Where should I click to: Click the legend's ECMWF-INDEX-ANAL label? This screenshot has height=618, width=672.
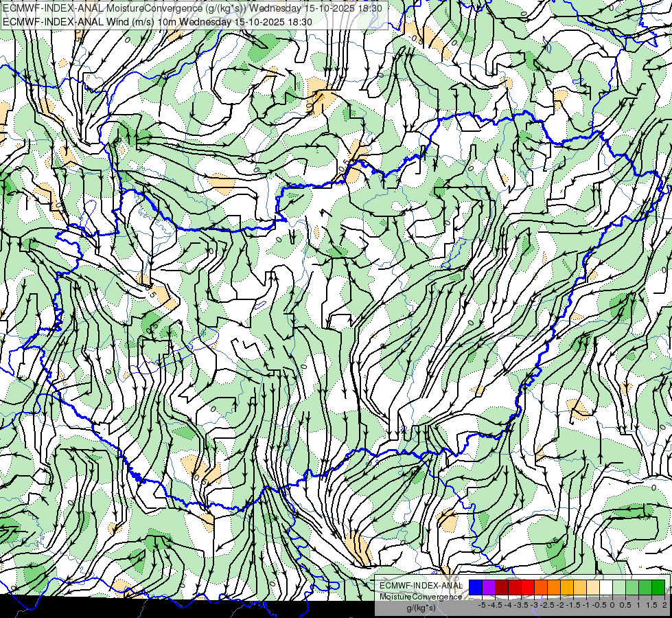(x=421, y=586)
